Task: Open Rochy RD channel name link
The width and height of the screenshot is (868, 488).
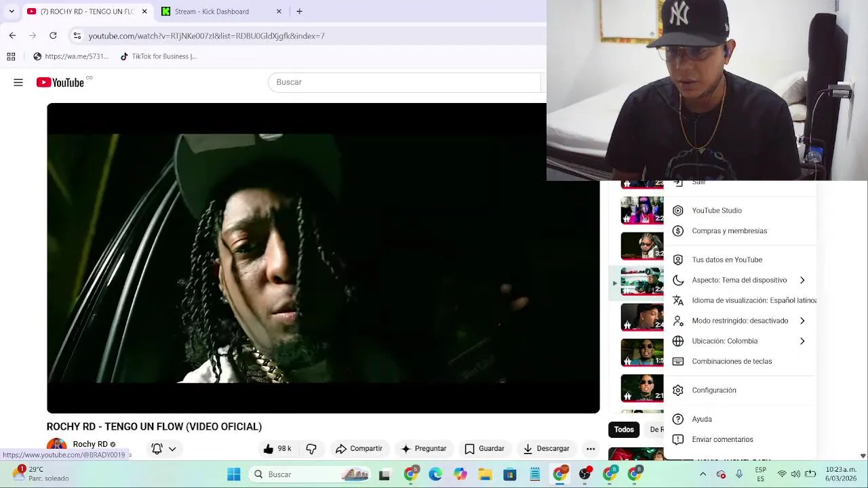Action: tap(90, 444)
